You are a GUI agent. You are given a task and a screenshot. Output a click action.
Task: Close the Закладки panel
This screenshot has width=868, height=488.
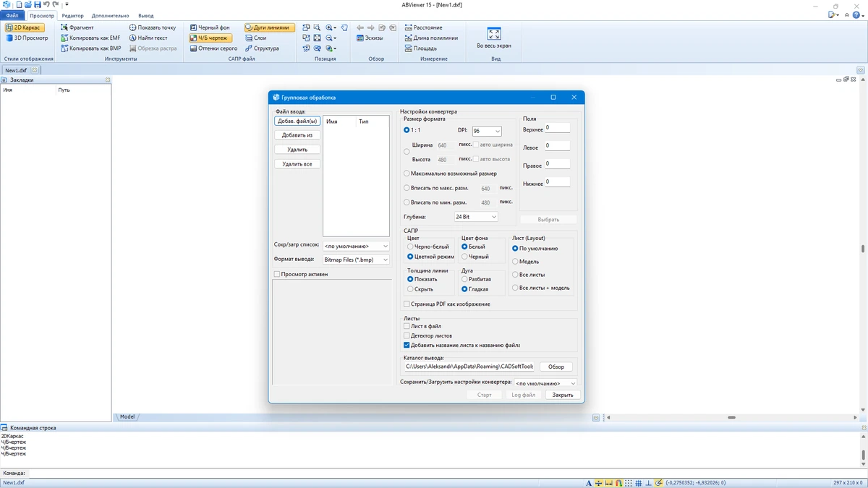click(108, 80)
